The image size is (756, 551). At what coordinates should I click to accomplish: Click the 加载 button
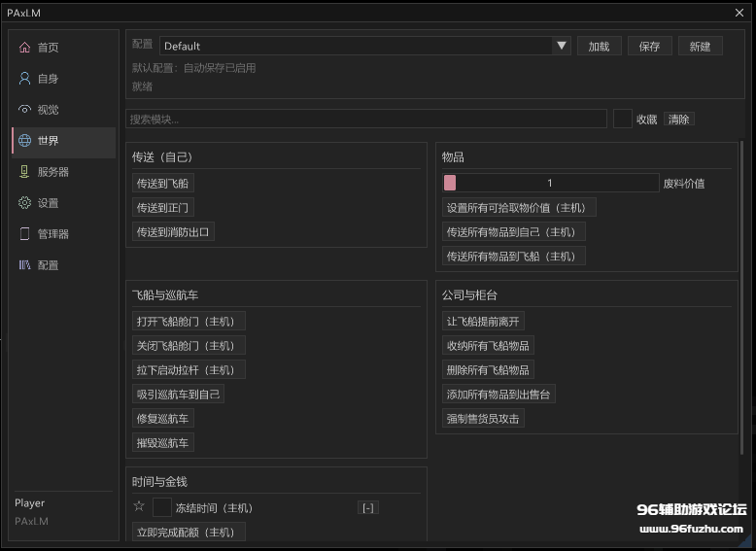[x=599, y=47]
